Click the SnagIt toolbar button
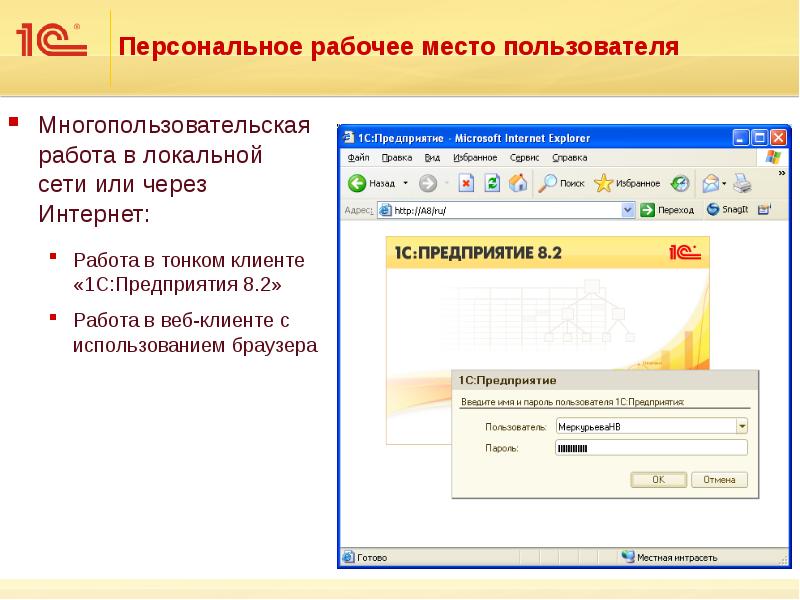This screenshot has width=800, height=600. pos(726,210)
